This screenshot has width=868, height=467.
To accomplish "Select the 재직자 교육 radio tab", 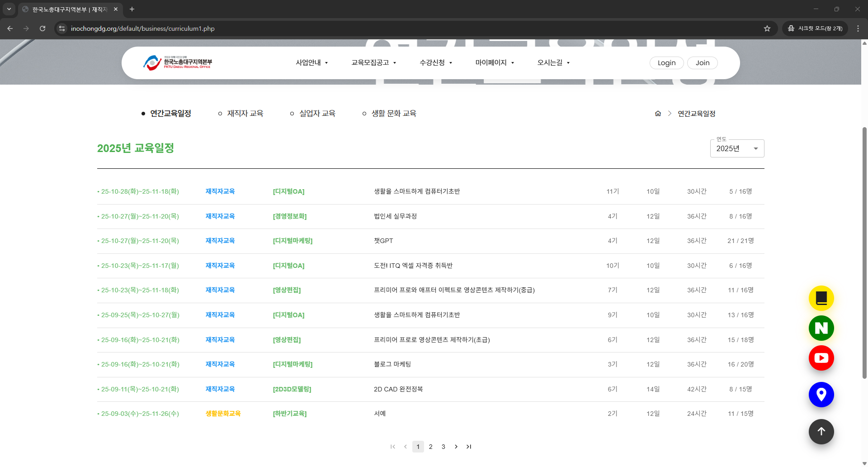I will [x=241, y=114].
